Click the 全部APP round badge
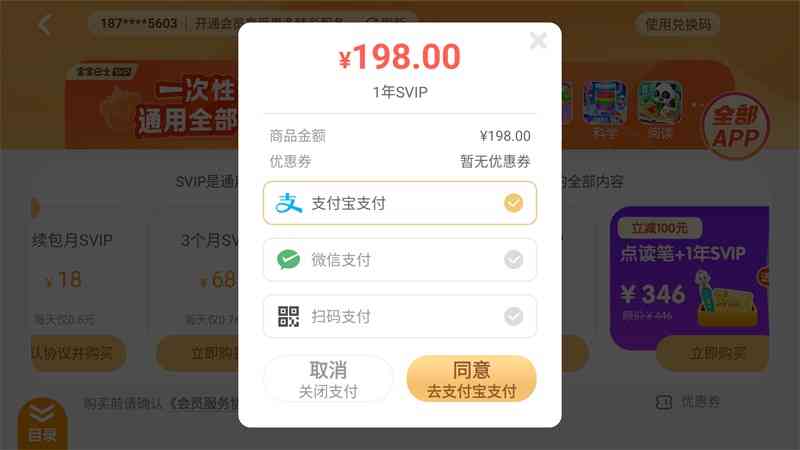Screen dimensions: 800x450 pos(736,126)
